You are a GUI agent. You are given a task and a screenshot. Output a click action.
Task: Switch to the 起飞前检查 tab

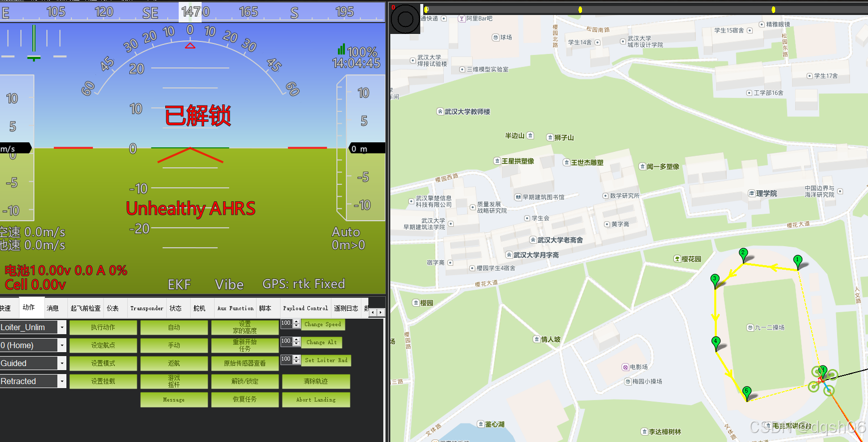pos(85,308)
